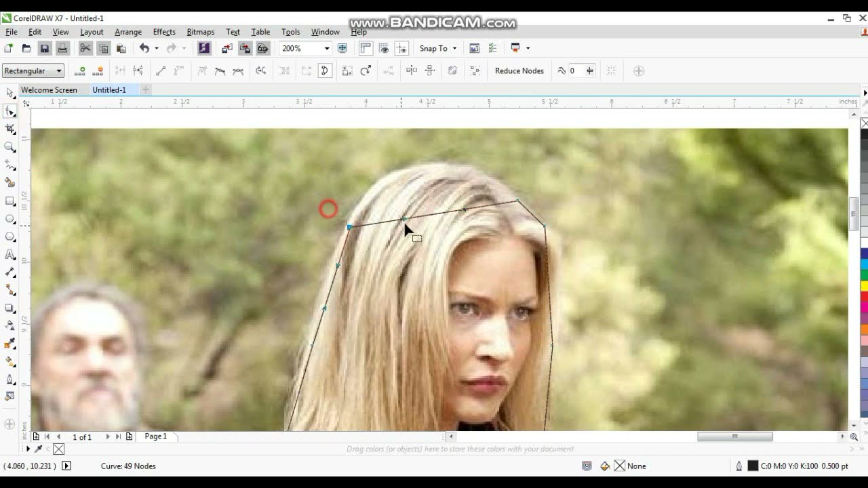Select the Crop tool

coord(9,129)
